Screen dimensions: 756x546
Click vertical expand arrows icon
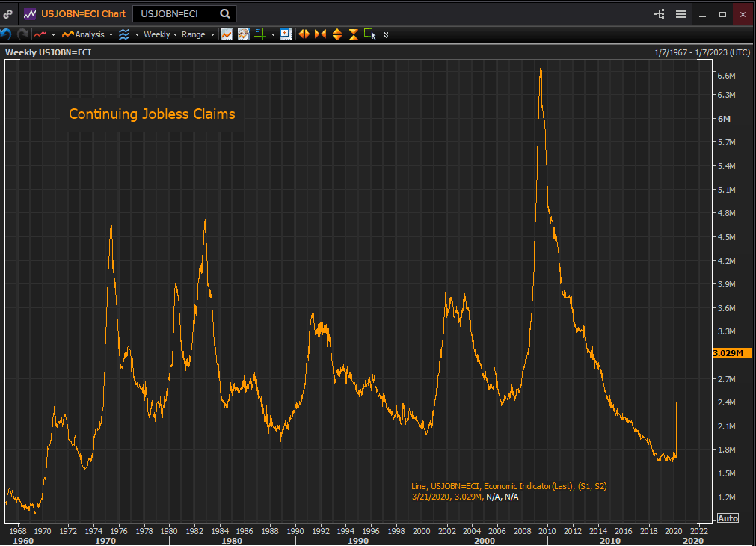337,34
